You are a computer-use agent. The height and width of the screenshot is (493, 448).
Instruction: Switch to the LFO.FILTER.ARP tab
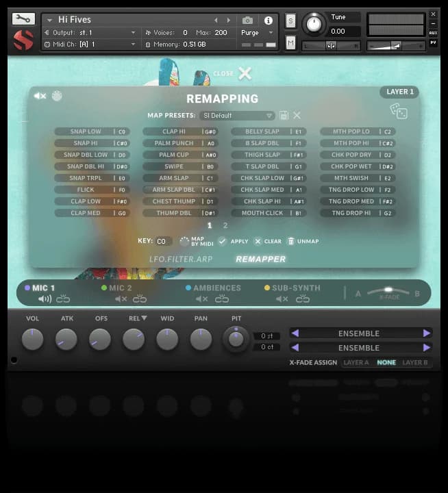[x=179, y=260]
